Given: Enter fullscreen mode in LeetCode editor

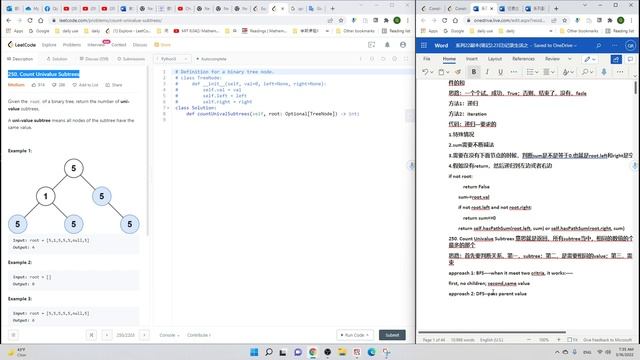Looking at the screenshot, I should [x=406, y=59].
